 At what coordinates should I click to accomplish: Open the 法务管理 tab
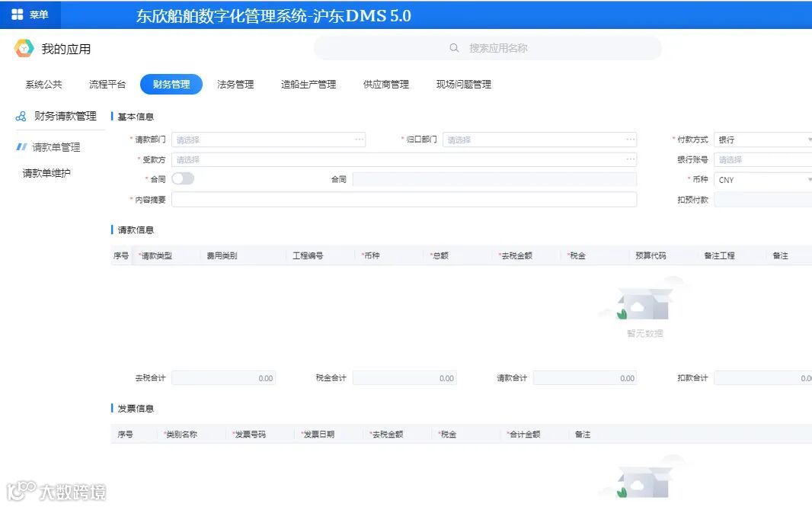click(235, 85)
